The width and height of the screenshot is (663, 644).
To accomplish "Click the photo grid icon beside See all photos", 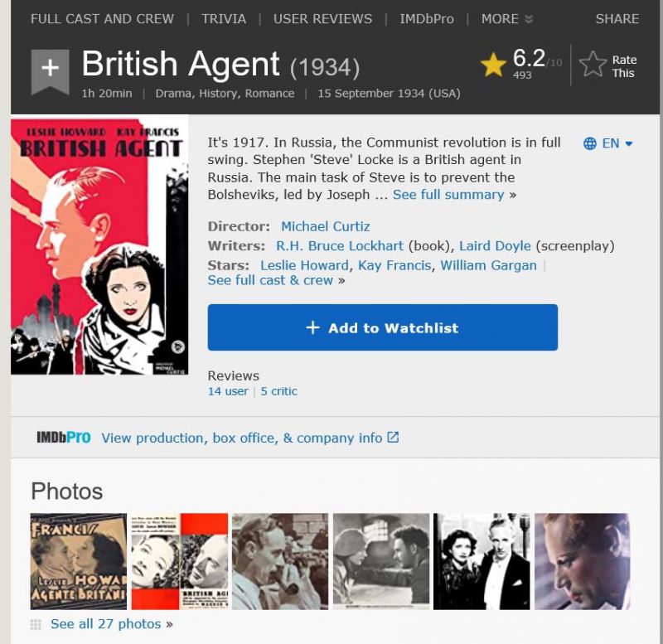I will [x=36, y=624].
